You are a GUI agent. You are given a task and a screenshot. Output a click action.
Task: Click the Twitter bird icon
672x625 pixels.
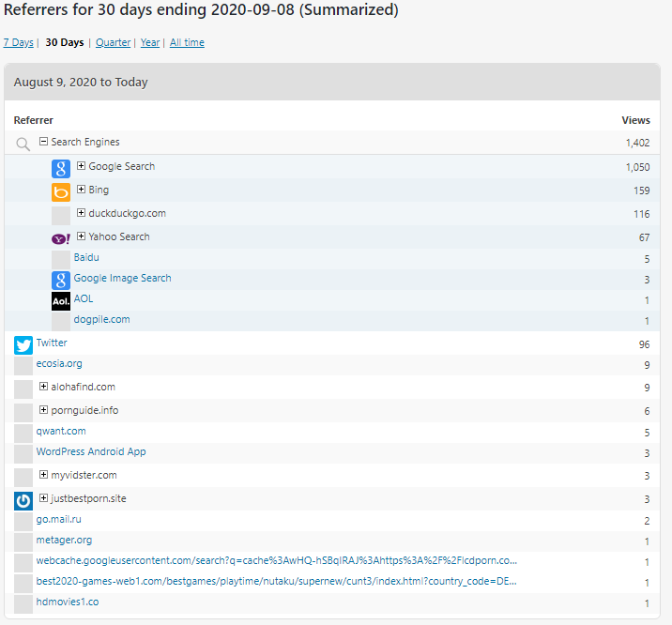[23, 345]
